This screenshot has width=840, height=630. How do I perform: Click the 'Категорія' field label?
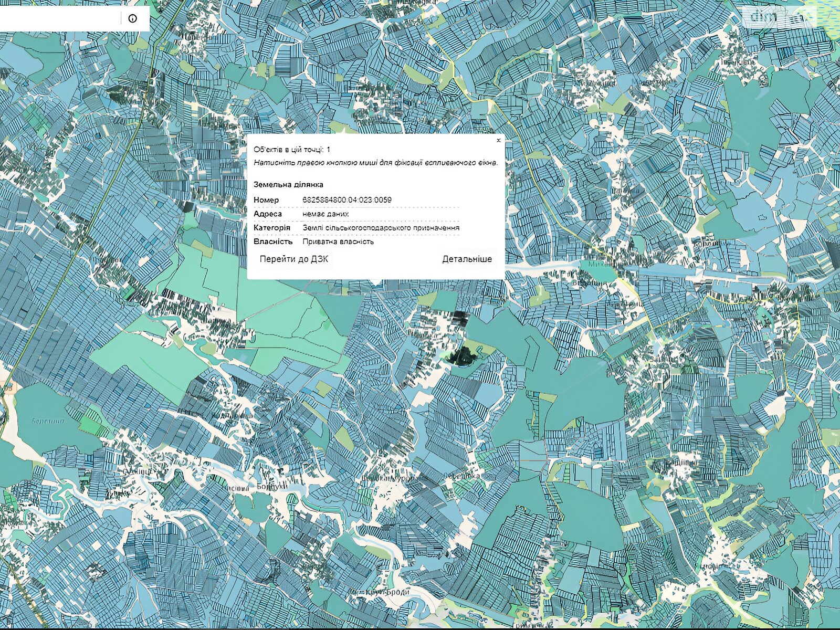[x=272, y=228]
